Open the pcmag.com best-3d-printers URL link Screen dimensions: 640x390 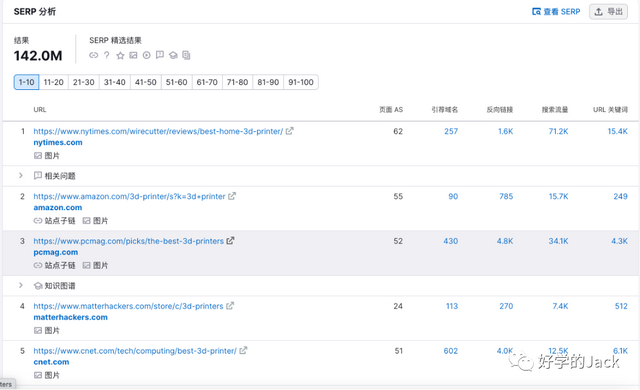(129, 241)
